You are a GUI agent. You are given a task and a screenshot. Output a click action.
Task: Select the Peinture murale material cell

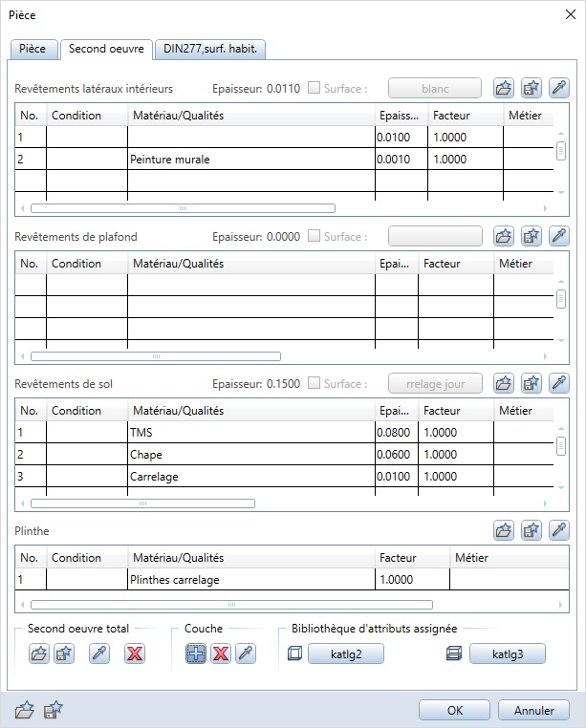251,160
